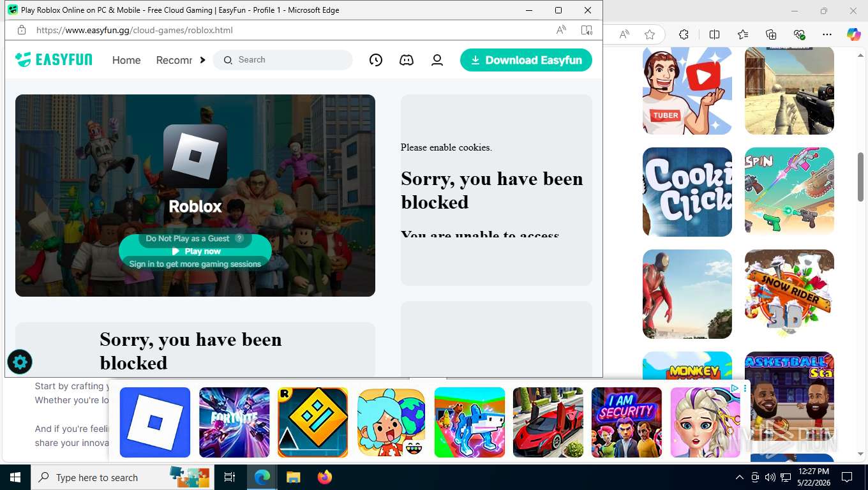
Task: Open the Windows Start menu
Action: [15, 477]
